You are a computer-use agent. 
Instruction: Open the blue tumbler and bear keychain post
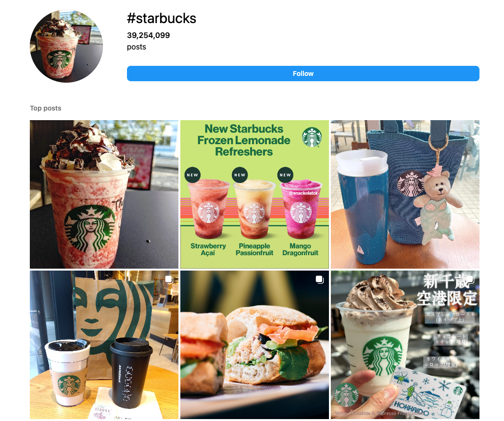click(405, 194)
